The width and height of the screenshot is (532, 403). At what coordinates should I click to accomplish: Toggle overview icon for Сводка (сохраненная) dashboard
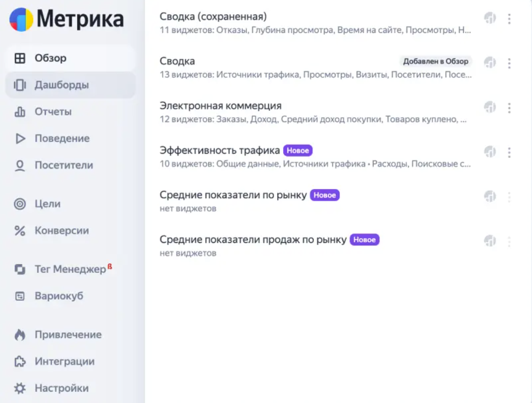coord(490,18)
